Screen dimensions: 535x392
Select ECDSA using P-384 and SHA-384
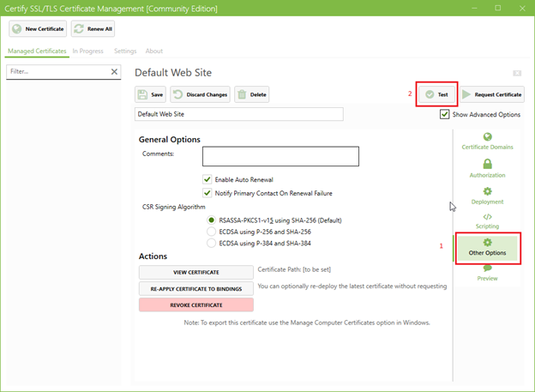(211, 243)
